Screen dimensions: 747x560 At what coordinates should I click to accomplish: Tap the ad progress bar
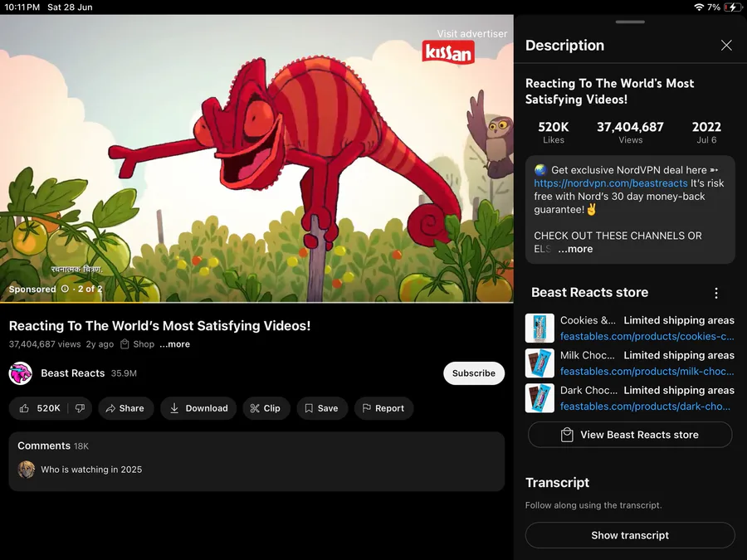[x=256, y=302]
